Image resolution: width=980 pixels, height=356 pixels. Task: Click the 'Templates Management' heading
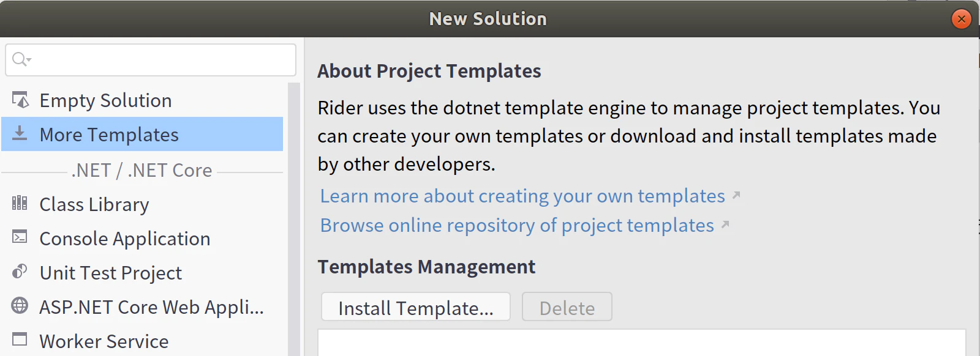pyautogui.click(x=426, y=267)
